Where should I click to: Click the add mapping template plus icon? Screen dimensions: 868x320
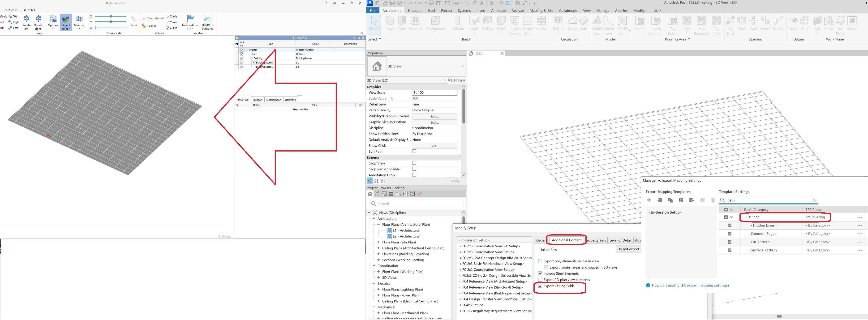pos(649,200)
